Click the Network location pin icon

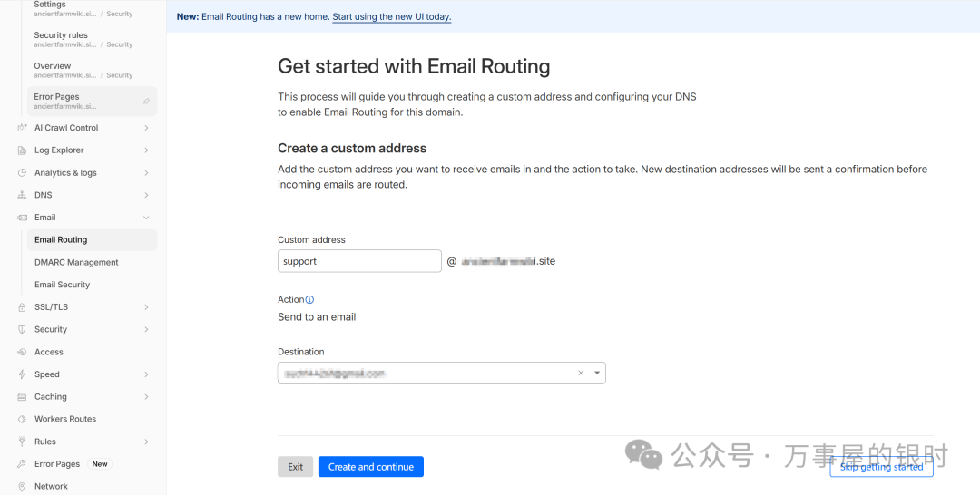[22, 487]
